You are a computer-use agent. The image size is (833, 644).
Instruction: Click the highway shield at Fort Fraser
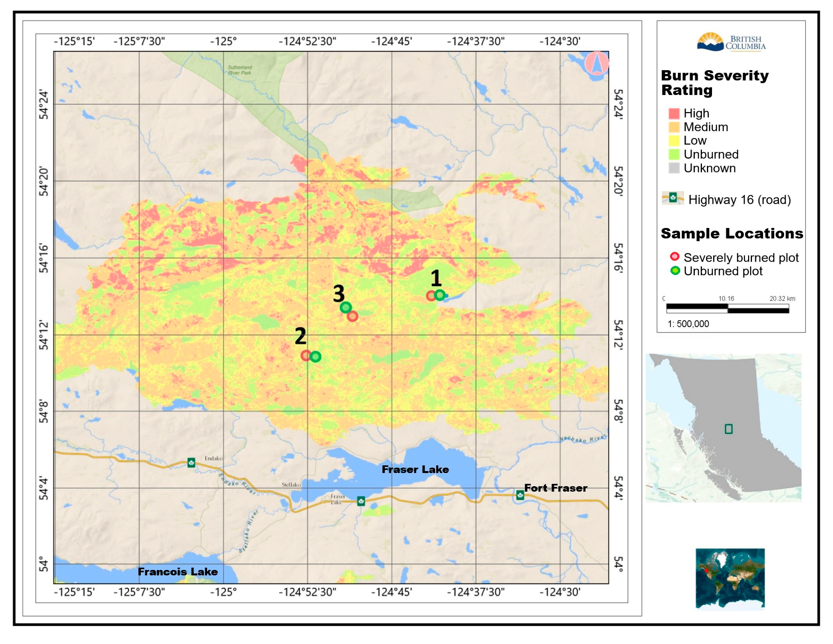click(x=520, y=495)
